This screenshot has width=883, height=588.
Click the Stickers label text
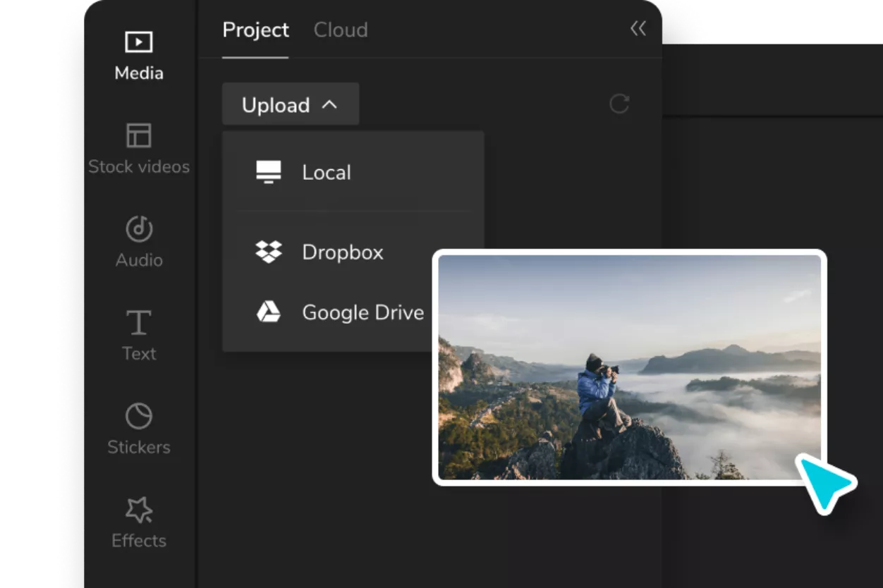coord(139,447)
